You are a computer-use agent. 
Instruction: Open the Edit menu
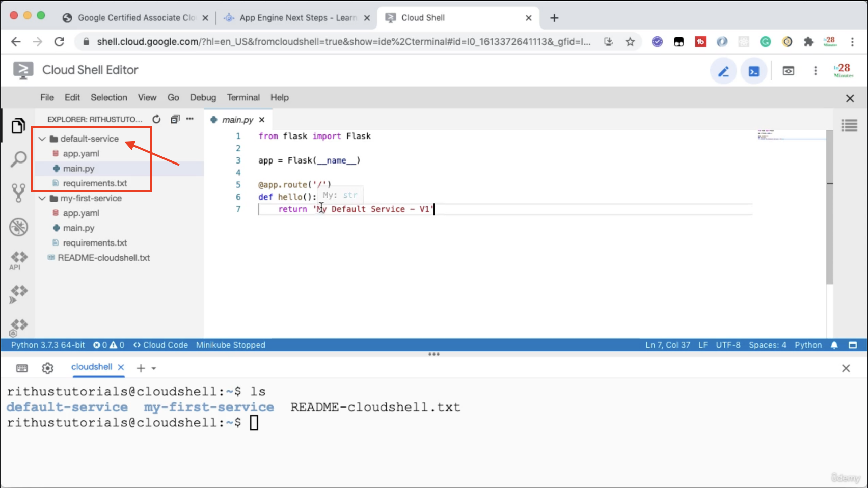click(72, 98)
